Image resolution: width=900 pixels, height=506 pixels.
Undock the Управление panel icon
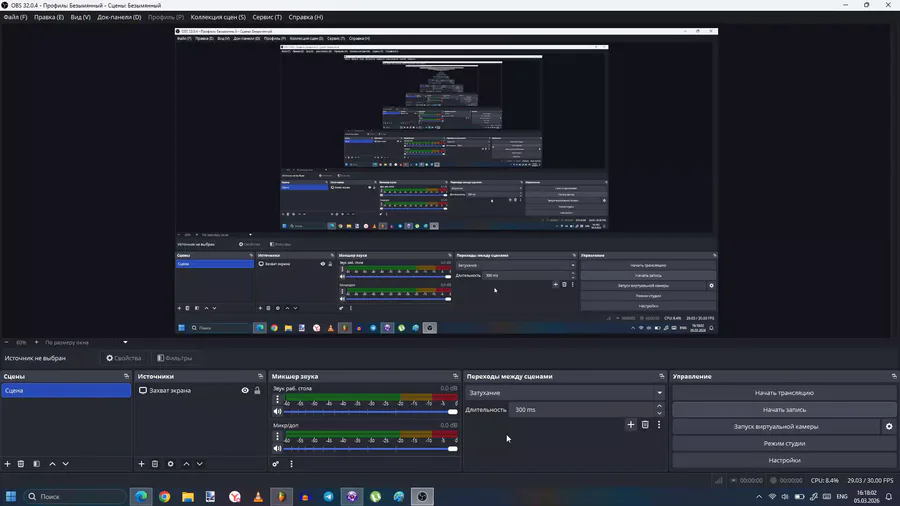click(894, 376)
